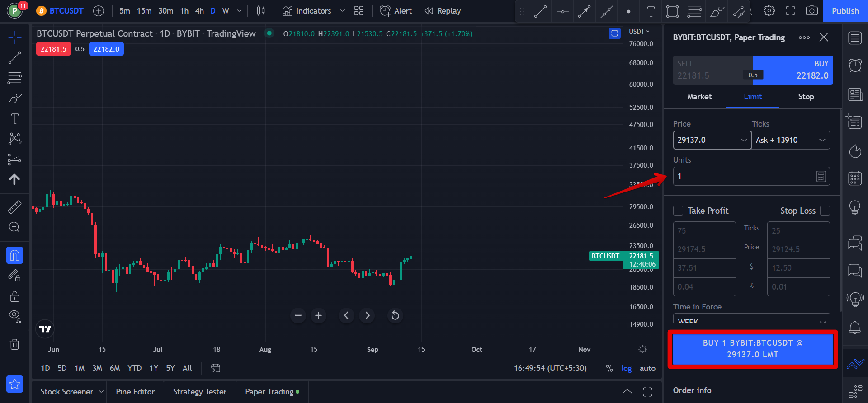
Task: Switch to the Market order tab
Action: click(699, 97)
